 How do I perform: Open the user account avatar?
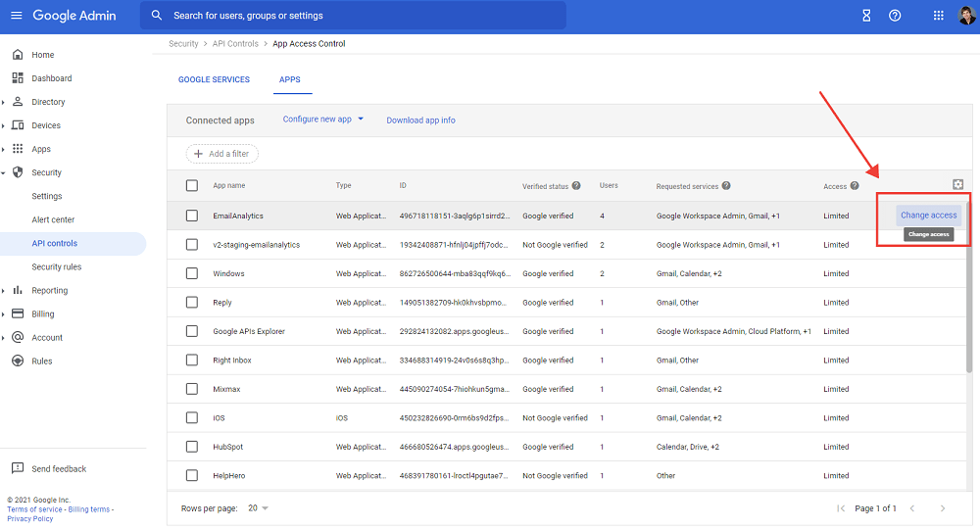pos(966,15)
